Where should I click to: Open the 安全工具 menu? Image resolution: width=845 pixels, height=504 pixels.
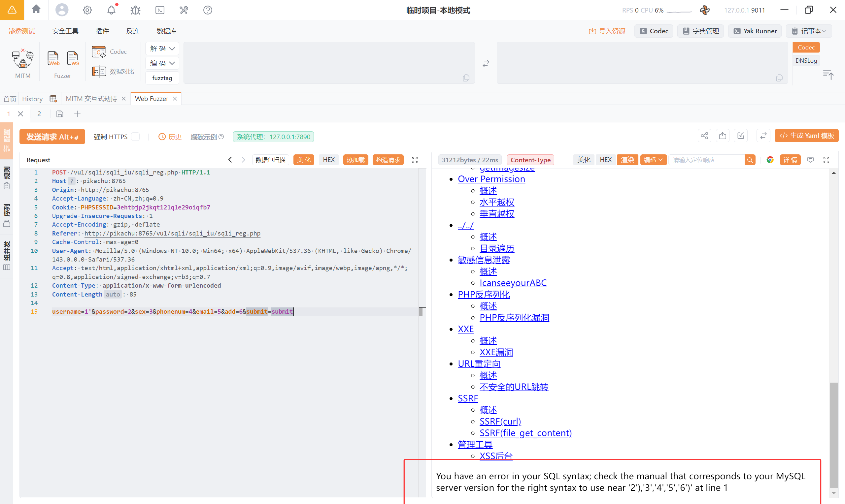pos(65,31)
